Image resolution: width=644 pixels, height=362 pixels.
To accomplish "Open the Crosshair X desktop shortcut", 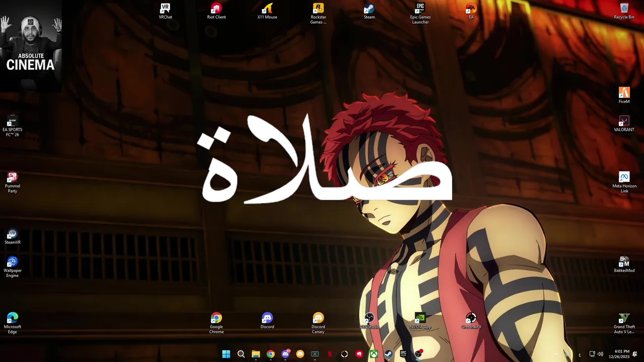I will tap(471, 321).
